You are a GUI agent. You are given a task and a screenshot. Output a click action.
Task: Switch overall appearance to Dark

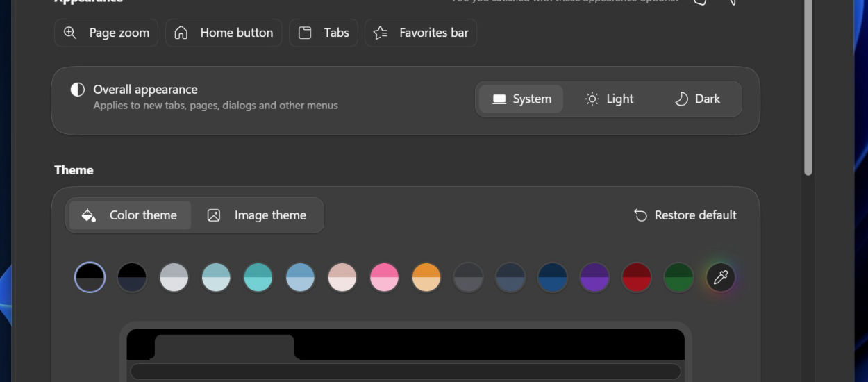pos(697,99)
